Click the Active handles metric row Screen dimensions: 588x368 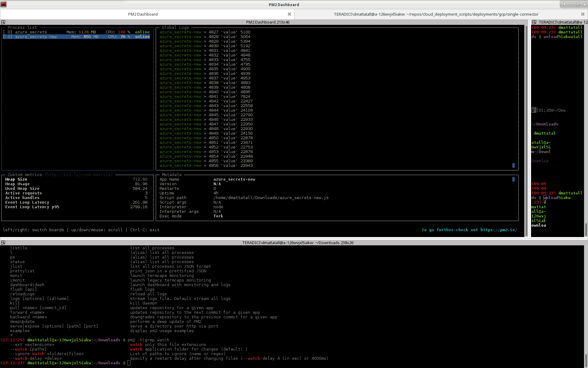point(76,197)
